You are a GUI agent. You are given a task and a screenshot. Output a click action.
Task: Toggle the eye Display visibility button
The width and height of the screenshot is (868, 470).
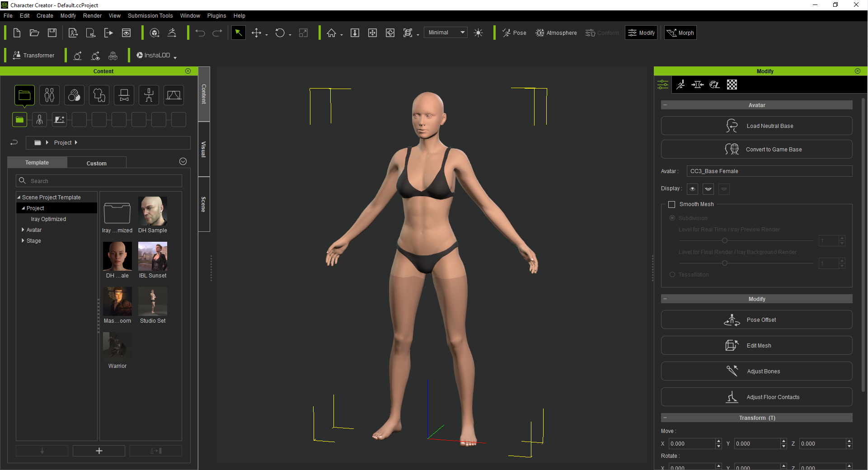(x=692, y=189)
